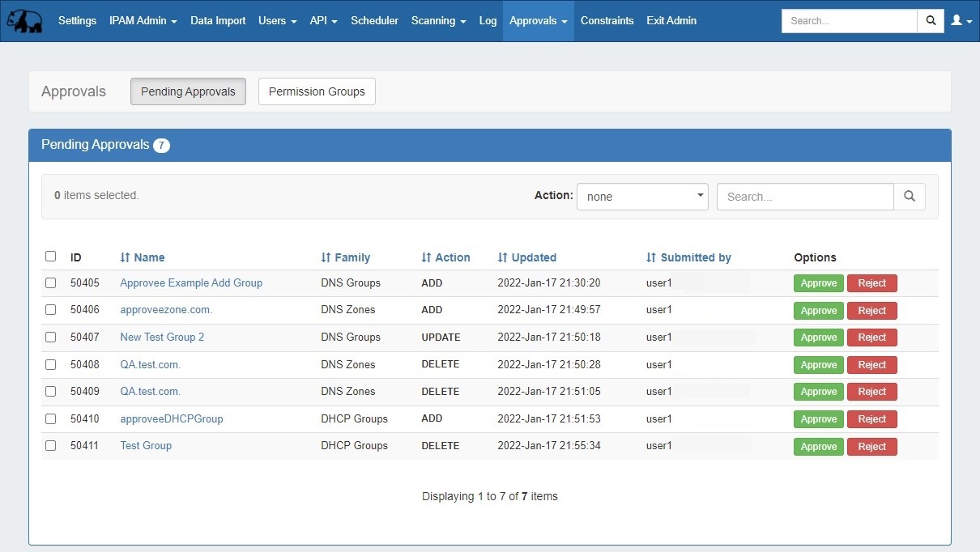Switch to the Permission Groups tab

[317, 91]
